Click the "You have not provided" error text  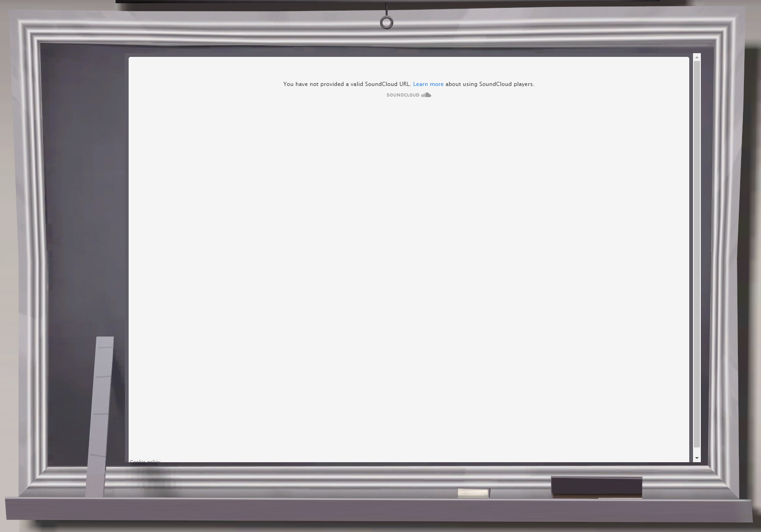pos(314,84)
